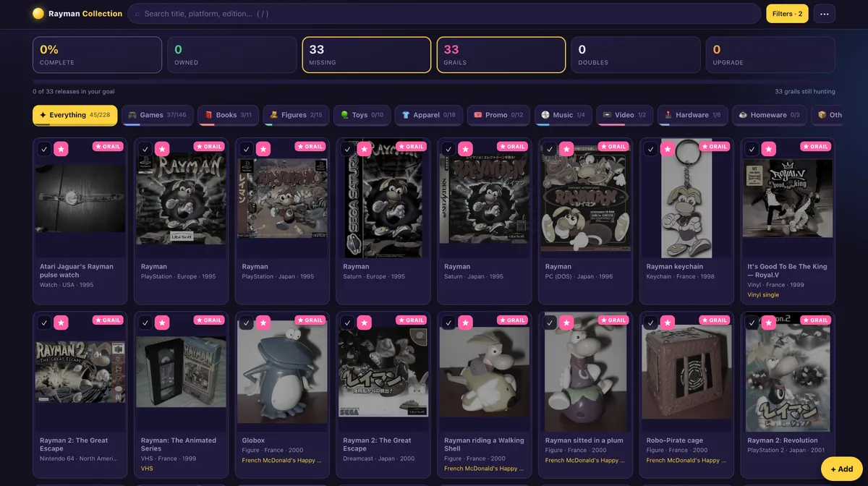Check owned box on Rayman Saturn Europe card
The width and height of the screenshot is (868, 486).
tap(347, 149)
